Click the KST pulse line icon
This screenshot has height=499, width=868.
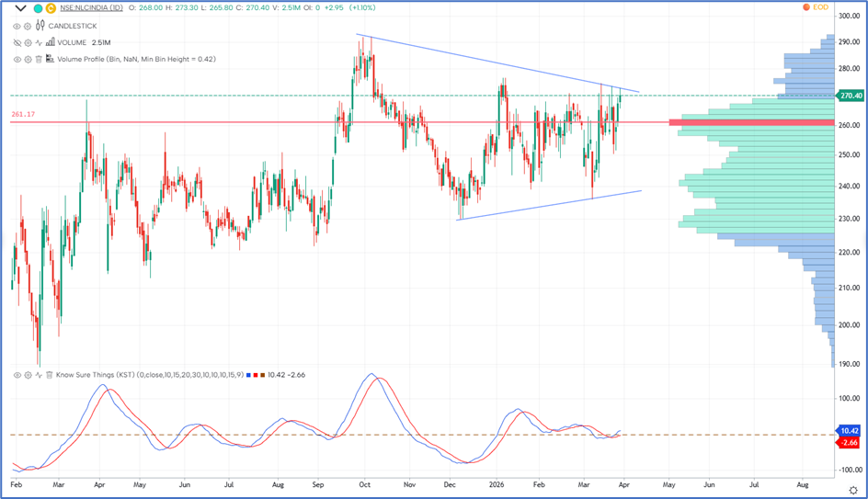tap(39, 375)
